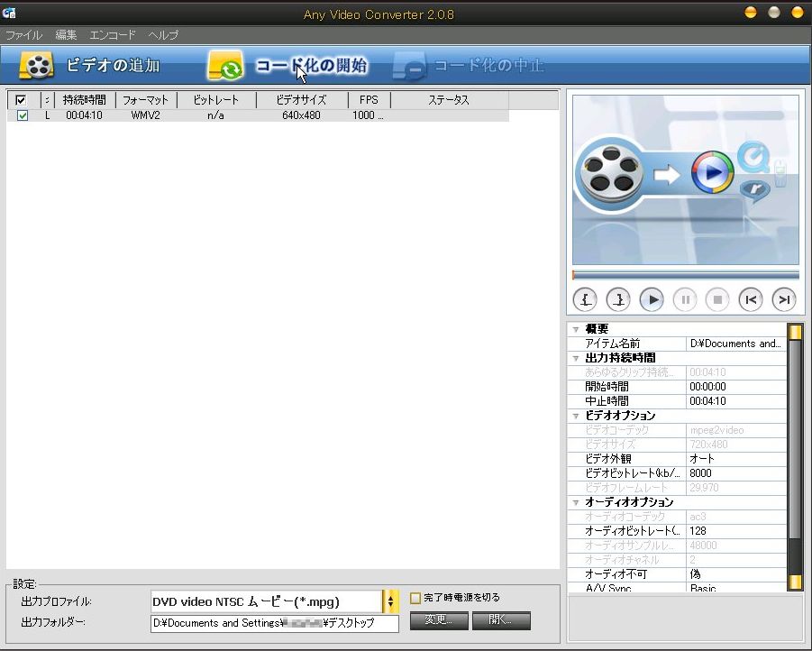Click the ビデオの追加 button label

[113, 66]
